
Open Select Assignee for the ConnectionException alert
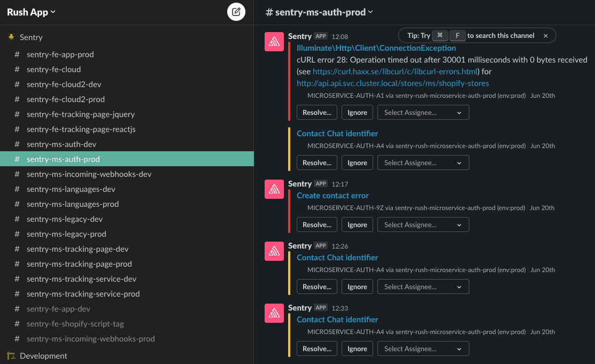click(x=423, y=112)
